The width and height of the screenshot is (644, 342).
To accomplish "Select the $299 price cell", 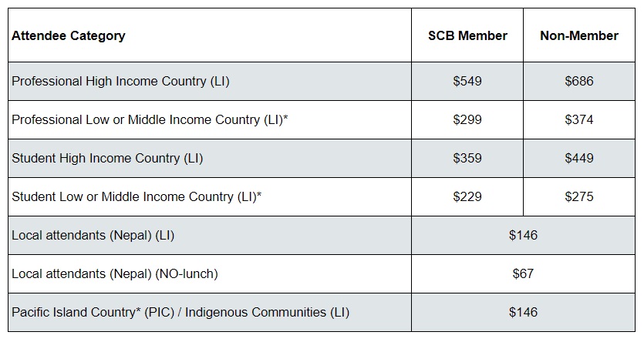I will [x=467, y=119].
